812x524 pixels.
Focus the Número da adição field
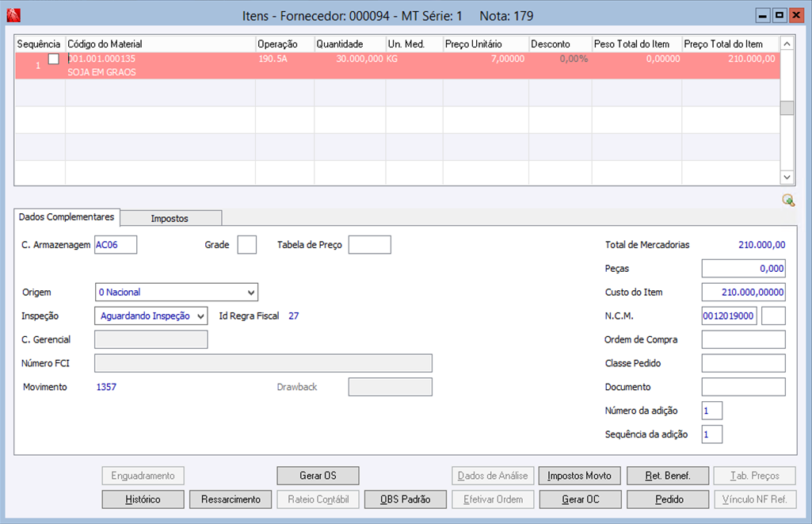(711, 411)
